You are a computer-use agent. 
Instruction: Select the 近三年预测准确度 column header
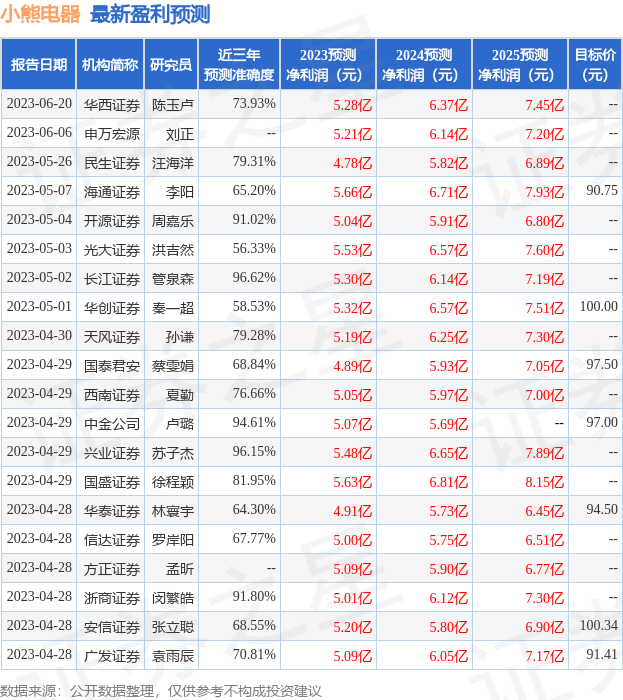(x=239, y=64)
